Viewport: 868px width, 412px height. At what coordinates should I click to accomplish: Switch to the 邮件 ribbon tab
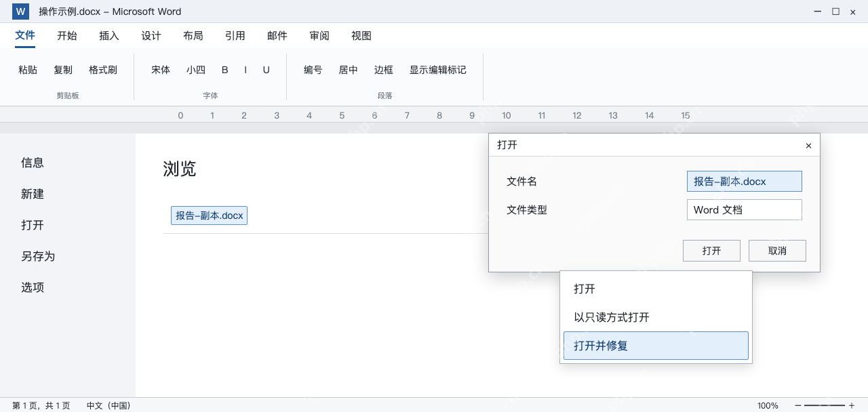tap(277, 36)
